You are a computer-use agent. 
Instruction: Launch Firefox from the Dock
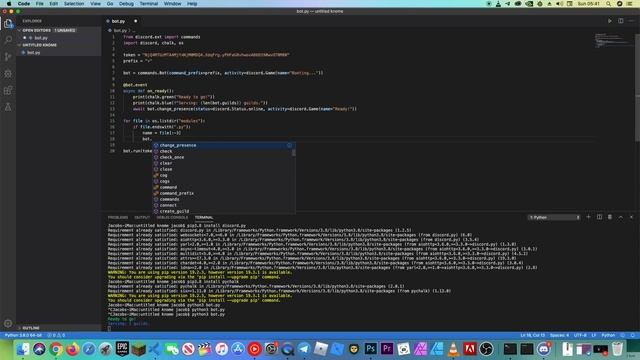tap(73, 349)
